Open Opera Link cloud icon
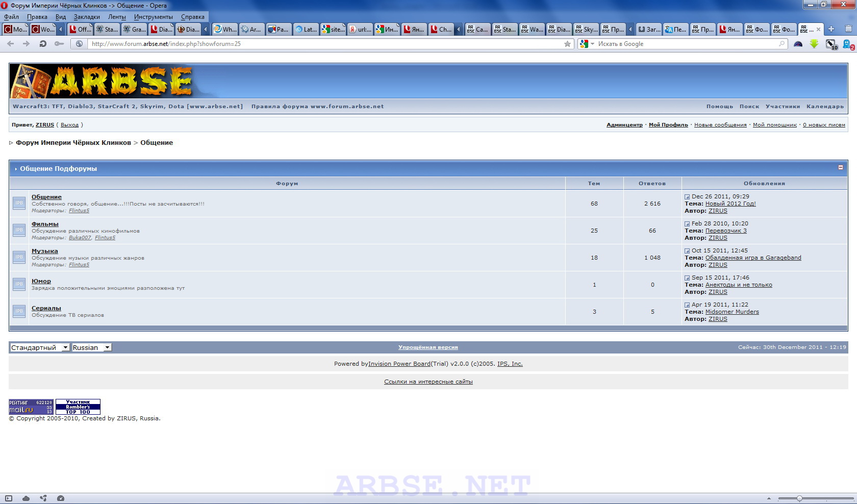Image resolution: width=857 pixels, height=504 pixels. pyautogui.click(x=26, y=498)
